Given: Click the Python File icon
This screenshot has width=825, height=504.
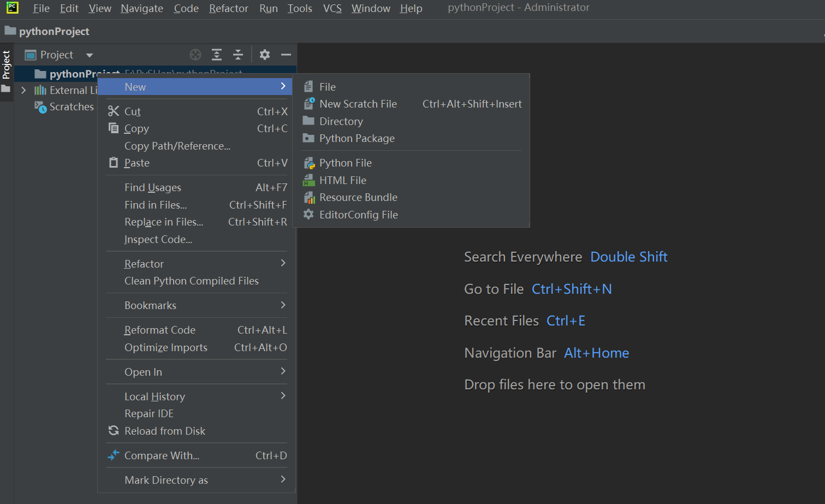Looking at the screenshot, I should [x=309, y=163].
